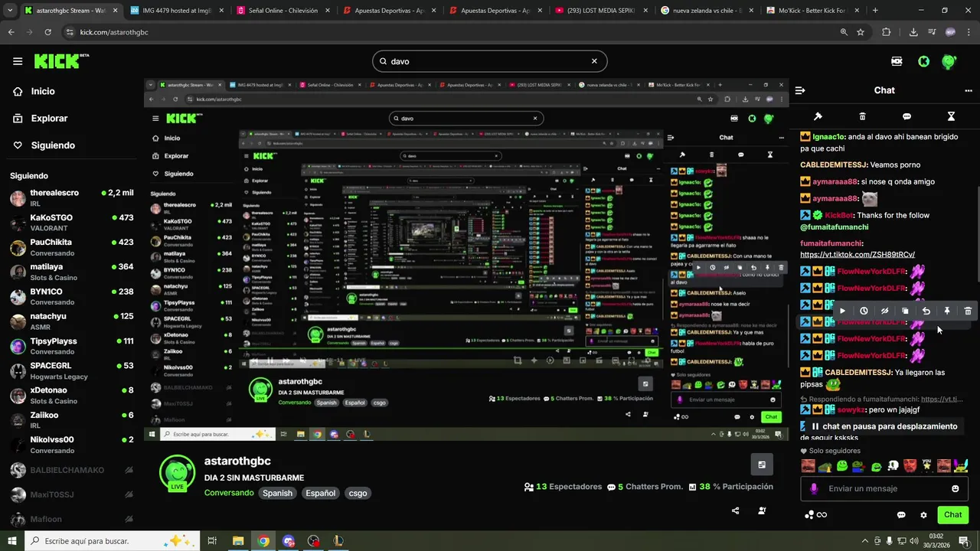Delete the message using hover toolbar trash icon
Viewport: 980px width, 551px height.
968,311
